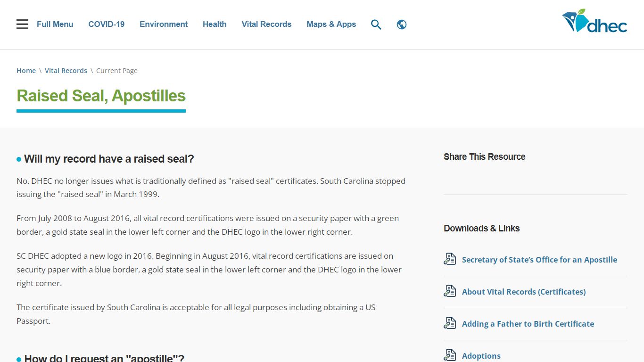Click the paragraph starting 'SC DHEC adopted a new logo'

(209, 270)
